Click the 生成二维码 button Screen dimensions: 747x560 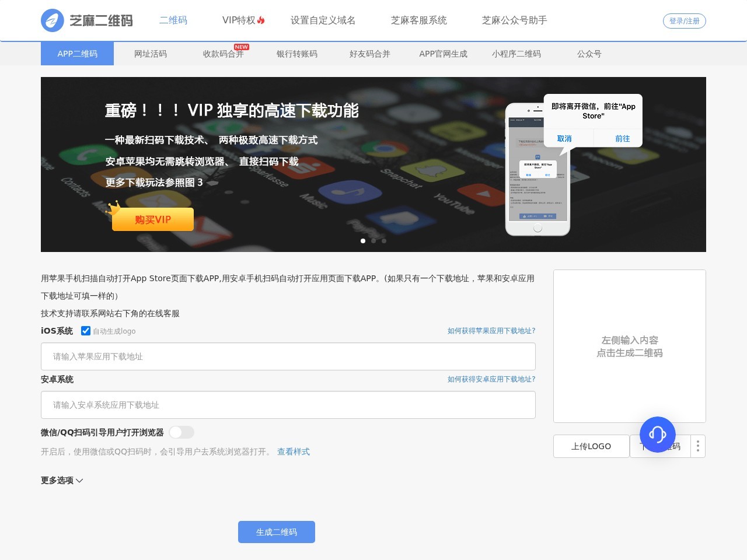(x=277, y=532)
